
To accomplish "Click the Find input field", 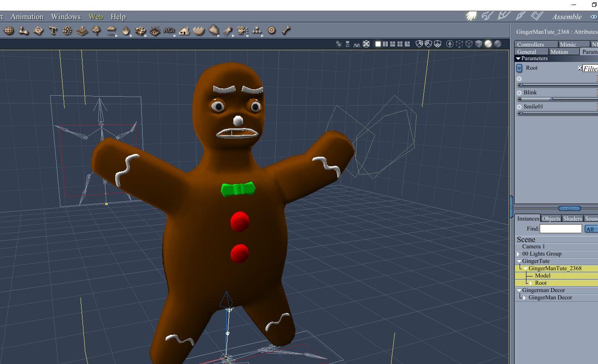I will (561, 229).
